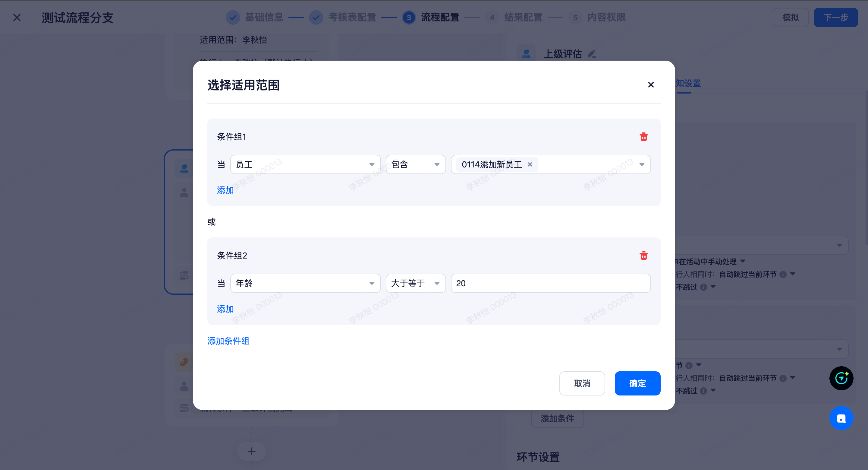Screen dimensions: 868x470
Task: Expand the employee value selector arrow
Action: (642, 164)
